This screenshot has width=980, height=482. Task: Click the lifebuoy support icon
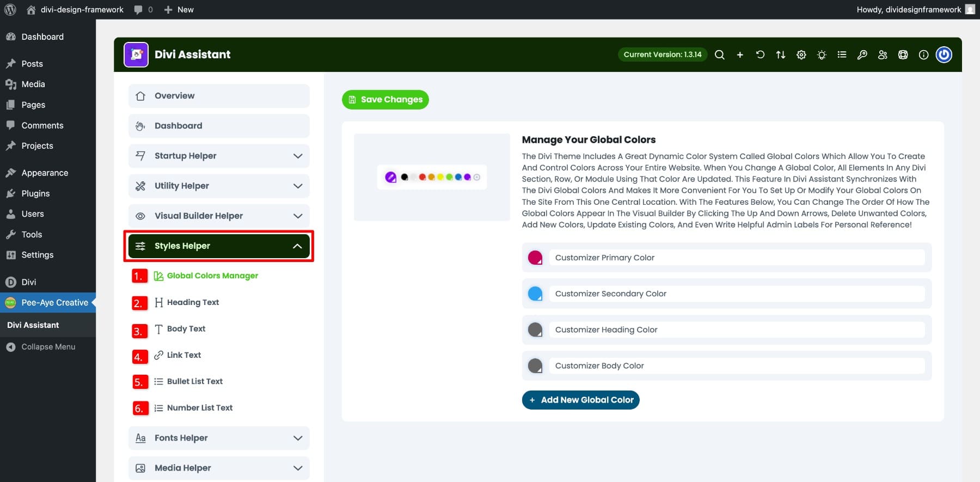pos(903,54)
